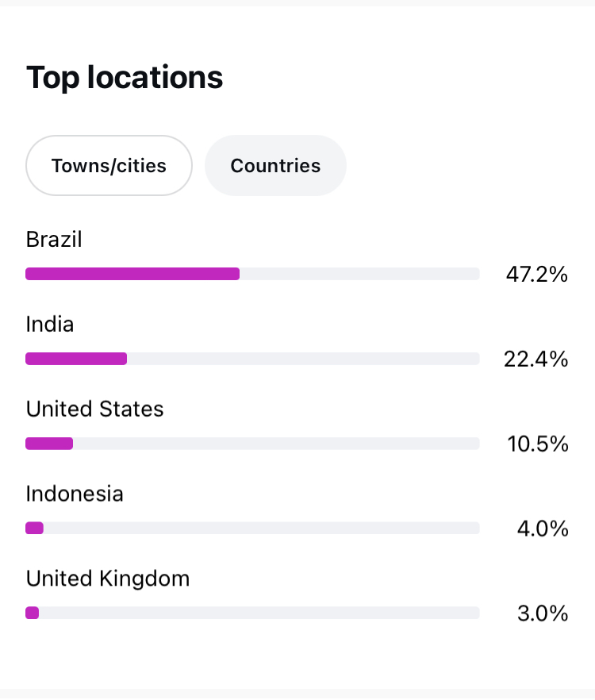Image resolution: width=595 pixels, height=700 pixels.
Task: Select the 3.0% percentage value
Action: (543, 613)
